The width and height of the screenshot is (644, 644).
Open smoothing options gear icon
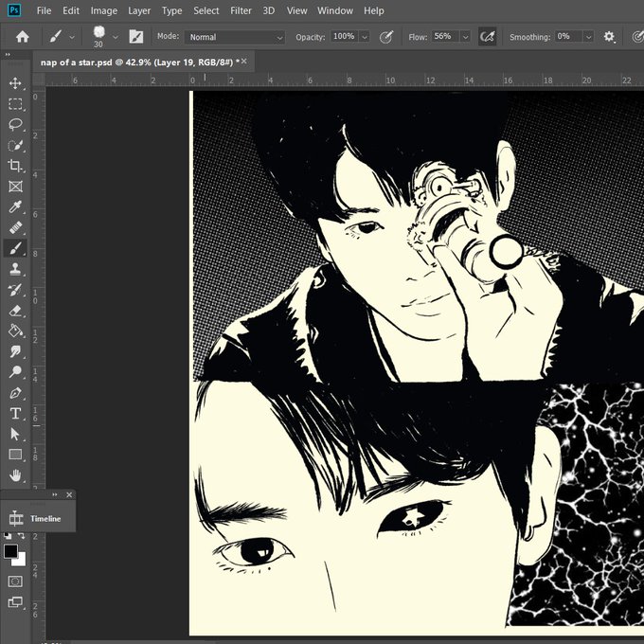tap(609, 37)
